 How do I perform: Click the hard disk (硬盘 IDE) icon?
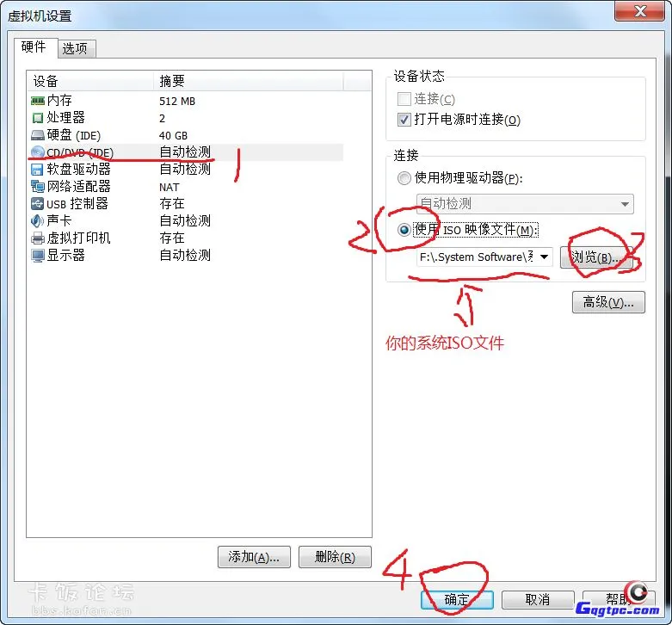click(x=38, y=135)
